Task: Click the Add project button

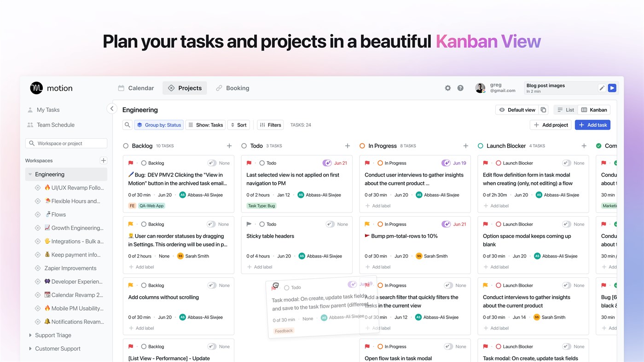Action: [550, 124]
